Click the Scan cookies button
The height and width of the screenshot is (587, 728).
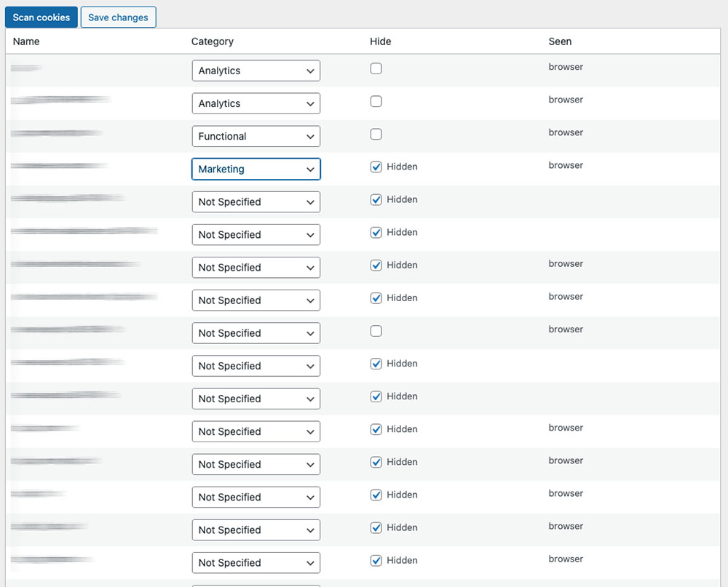click(41, 17)
